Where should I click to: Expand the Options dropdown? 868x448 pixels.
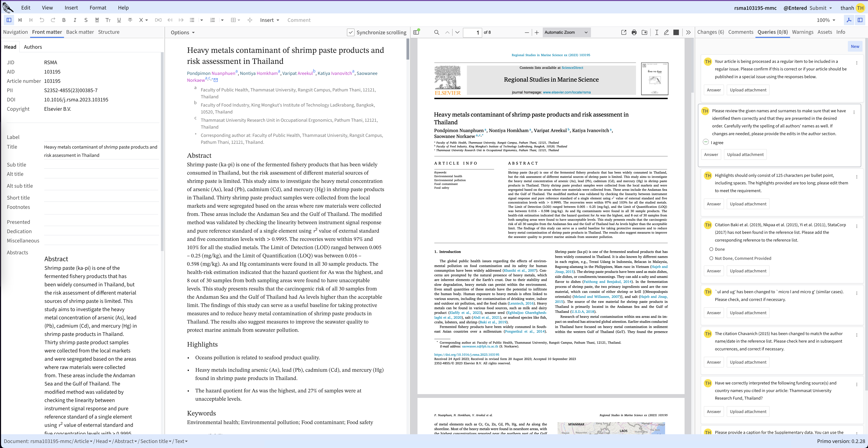(183, 32)
